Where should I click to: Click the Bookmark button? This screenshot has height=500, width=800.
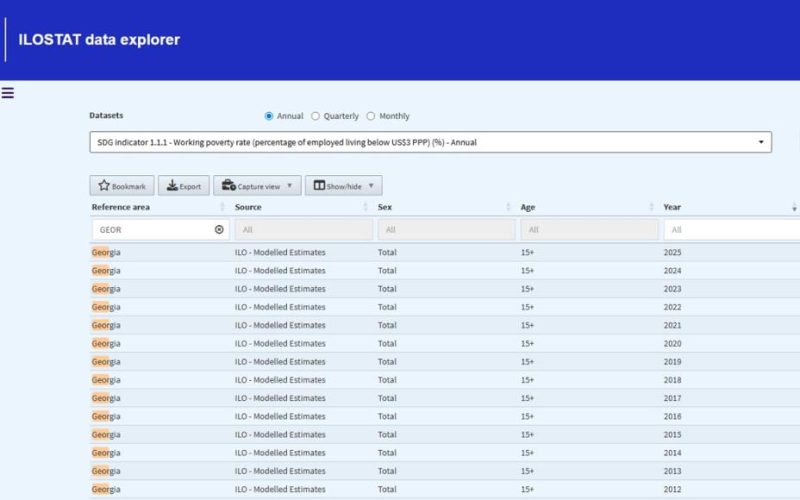[122, 186]
